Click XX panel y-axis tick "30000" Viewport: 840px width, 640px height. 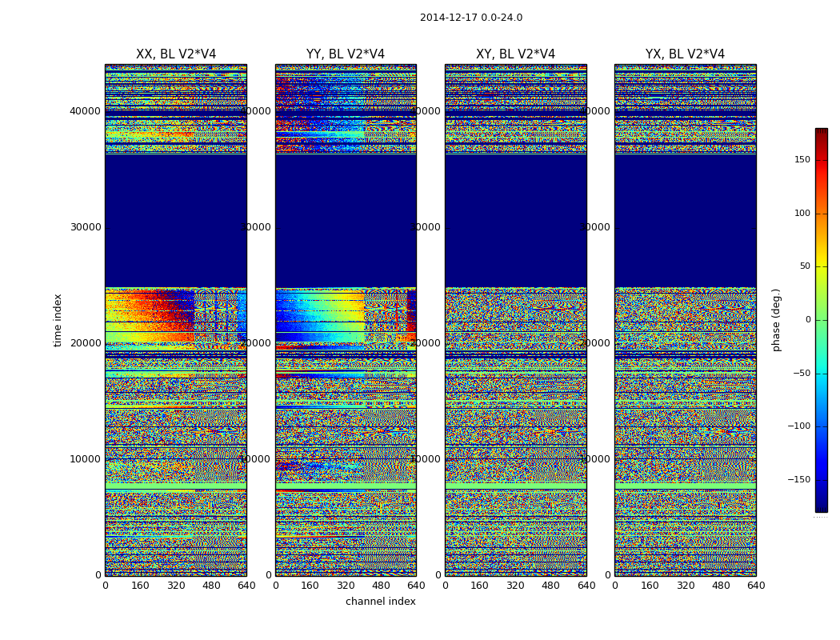85,227
